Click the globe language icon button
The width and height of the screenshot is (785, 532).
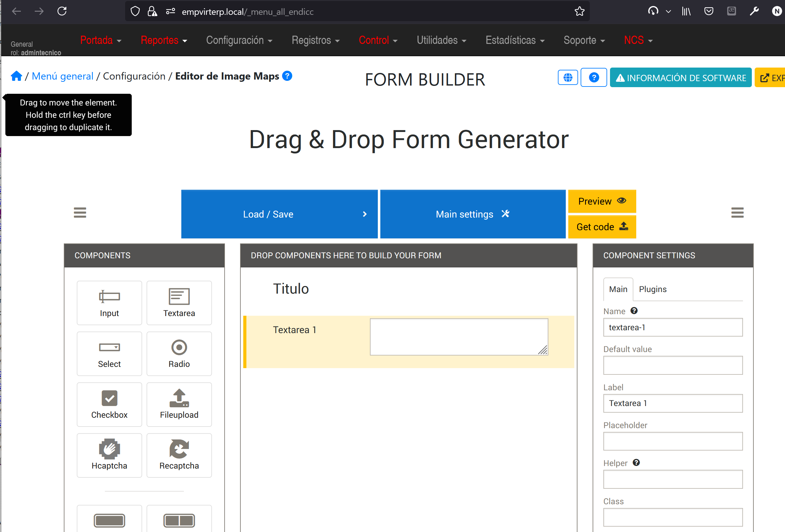tap(568, 78)
